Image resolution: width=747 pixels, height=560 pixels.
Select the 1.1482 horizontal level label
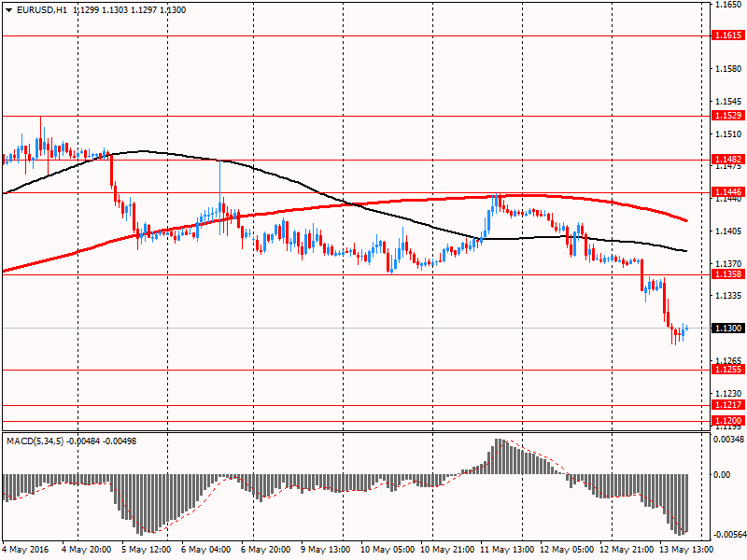pos(727,159)
